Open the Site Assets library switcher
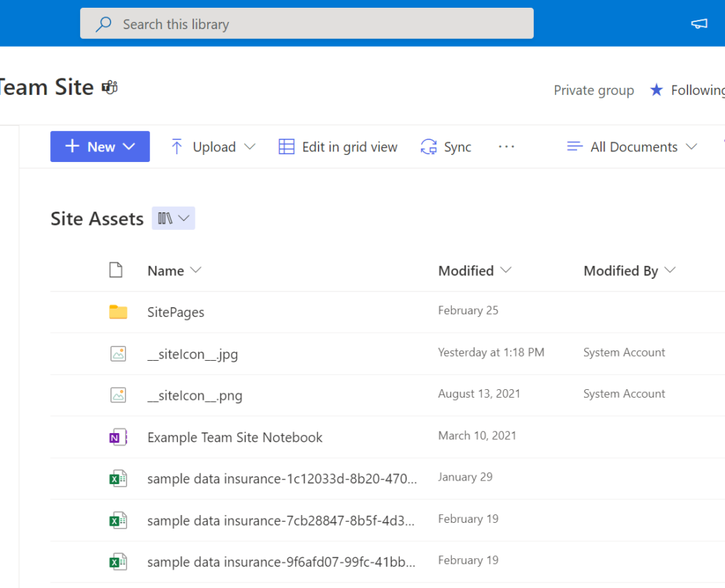Image resolution: width=725 pixels, height=588 pixels. (173, 218)
